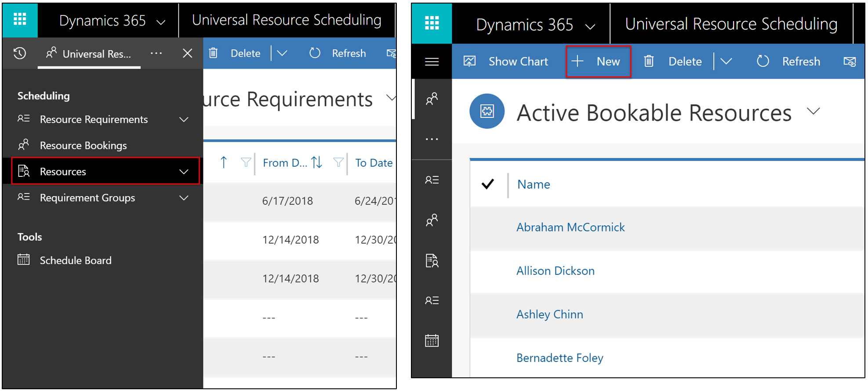Image resolution: width=868 pixels, height=391 pixels.
Task: Click Refresh in right window toolbar
Action: (x=788, y=62)
